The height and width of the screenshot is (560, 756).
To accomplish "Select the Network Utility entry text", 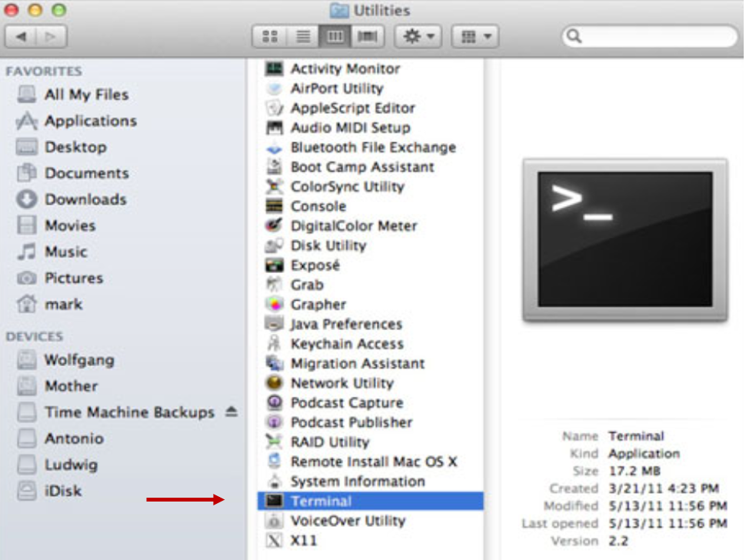I will pyautogui.click(x=341, y=383).
